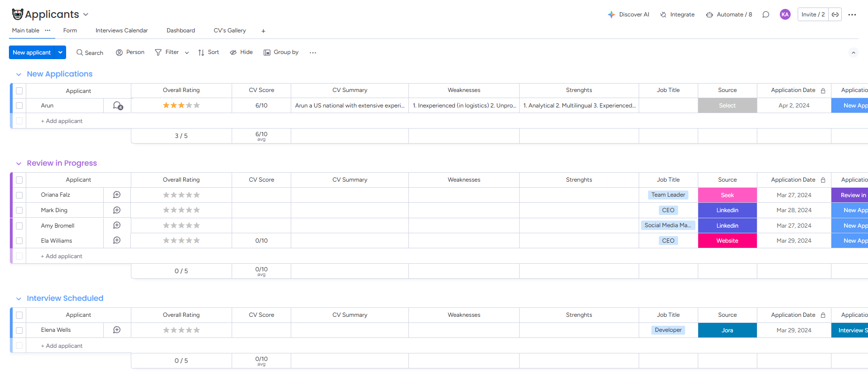Add an update for Mark Ding

117,210
